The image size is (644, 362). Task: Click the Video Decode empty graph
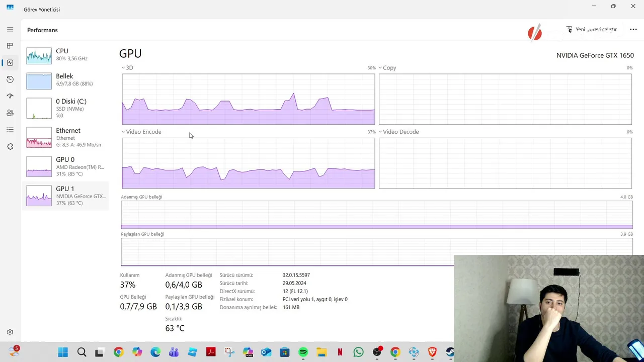(505, 163)
